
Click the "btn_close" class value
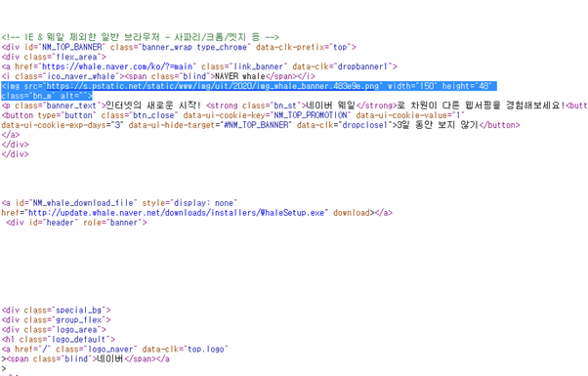coord(153,115)
